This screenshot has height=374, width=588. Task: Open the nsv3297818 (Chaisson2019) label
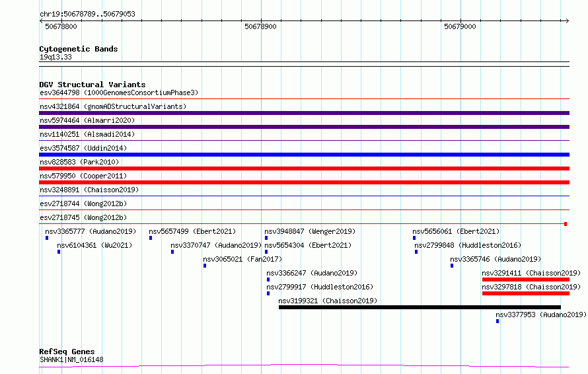pyautogui.click(x=531, y=287)
